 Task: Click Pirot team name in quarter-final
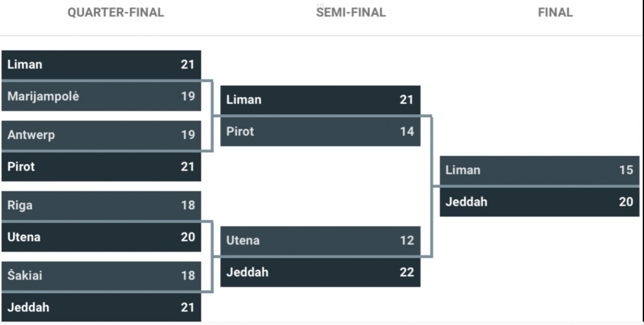tap(21, 167)
